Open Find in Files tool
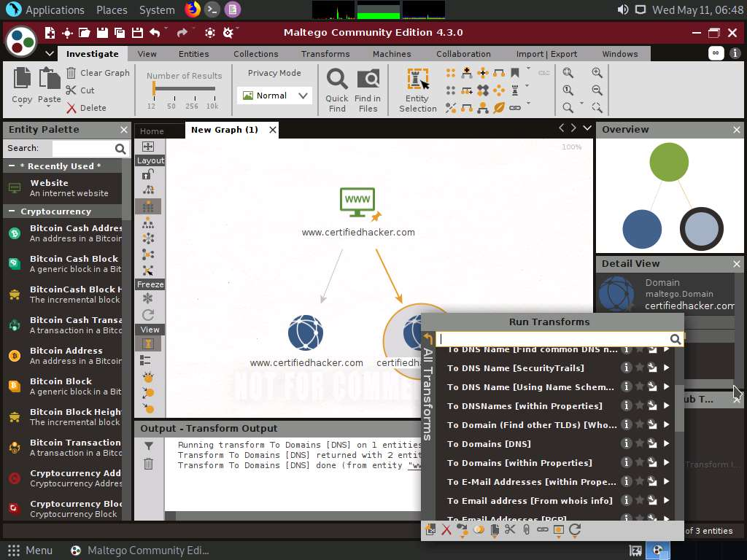 [368, 90]
